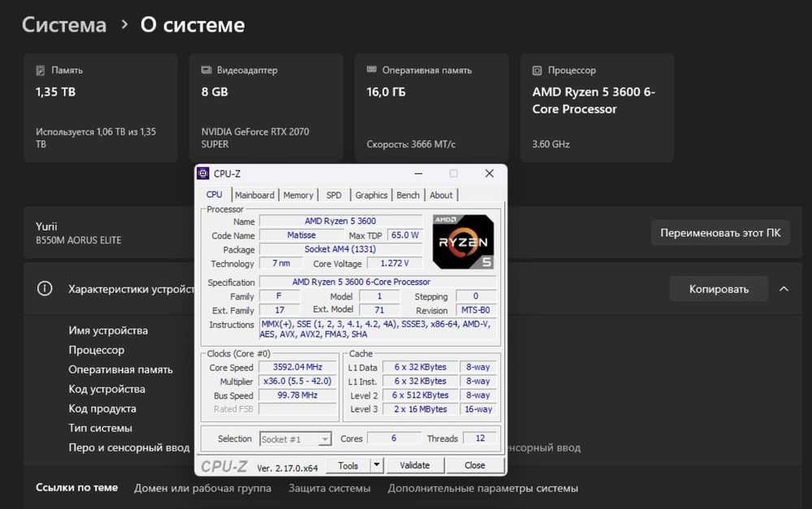Click the B550M AORUS ELITE model text
Viewport: 812px width, 509px height.
[x=79, y=240]
